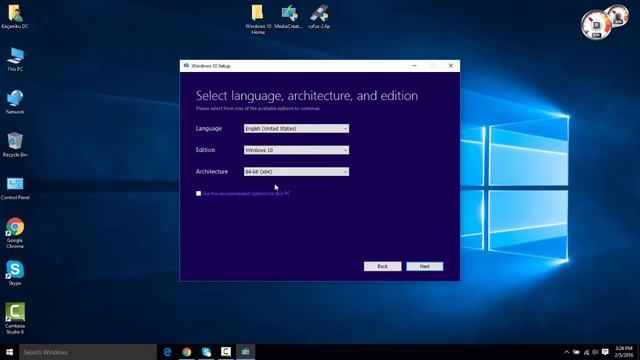
Task: Click the Windows 10 Setup title icon
Action: pos(186,65)
